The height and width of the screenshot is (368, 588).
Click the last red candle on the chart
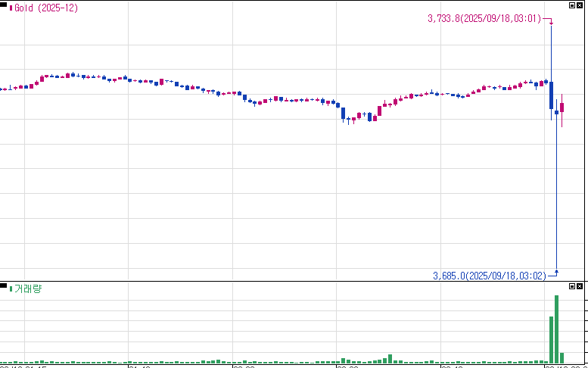[562, 108]
